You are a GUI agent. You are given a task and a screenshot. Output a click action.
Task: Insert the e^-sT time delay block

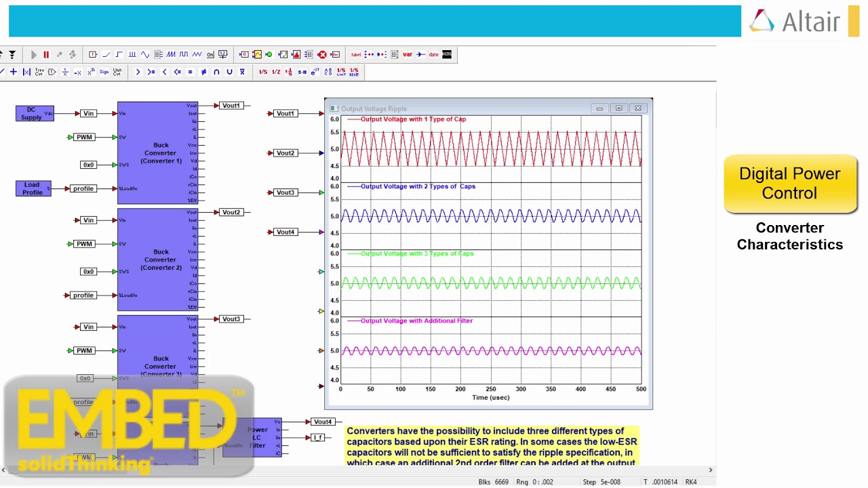[315, 72]
